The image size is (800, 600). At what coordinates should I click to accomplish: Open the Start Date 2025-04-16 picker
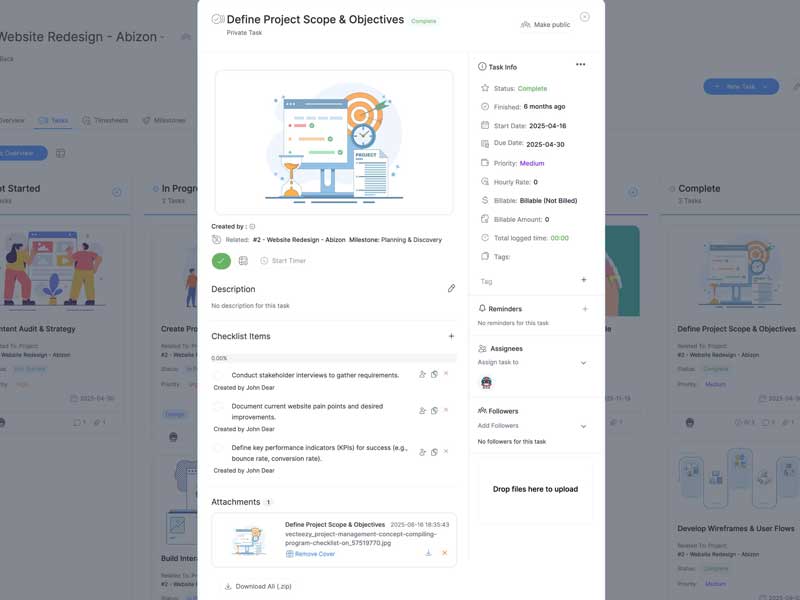coord(547,126)
